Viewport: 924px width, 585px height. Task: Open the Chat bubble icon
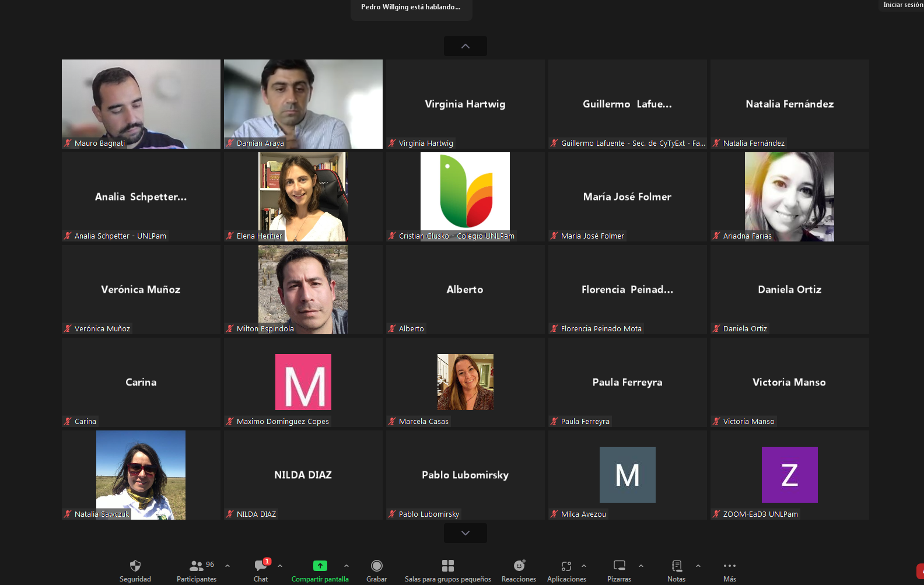(x=261, y=565)
